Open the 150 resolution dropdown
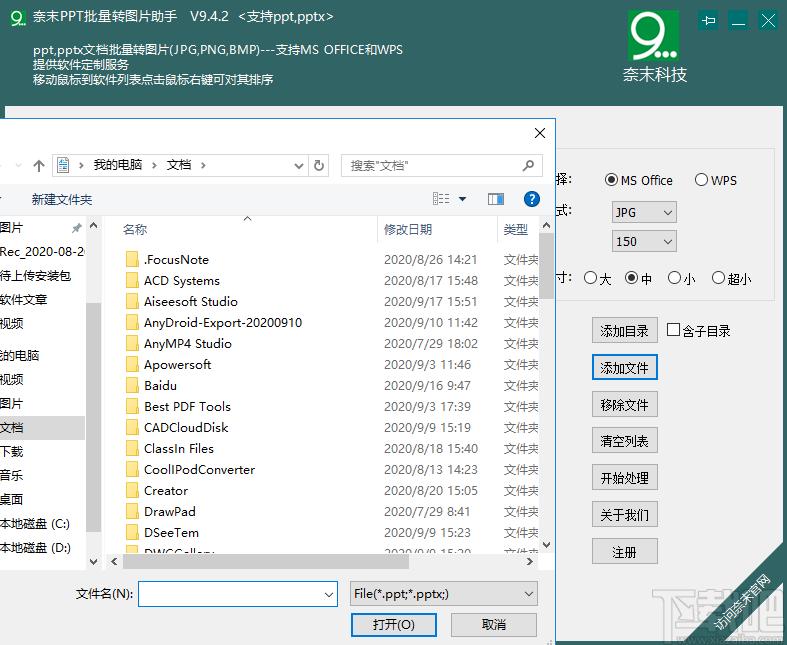The width and height of the screenshot is (787, 645). pos(644,241)
